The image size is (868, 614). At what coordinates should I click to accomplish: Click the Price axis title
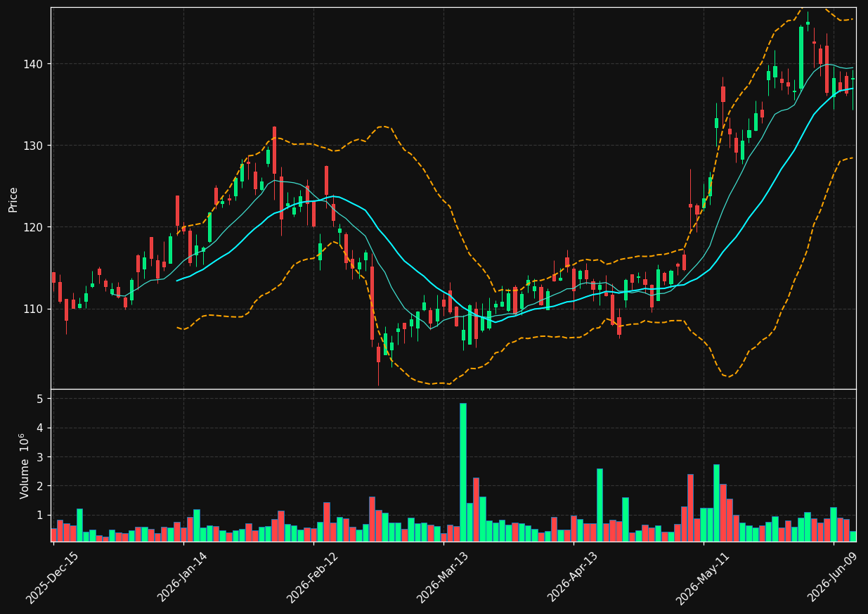[13, 198]
